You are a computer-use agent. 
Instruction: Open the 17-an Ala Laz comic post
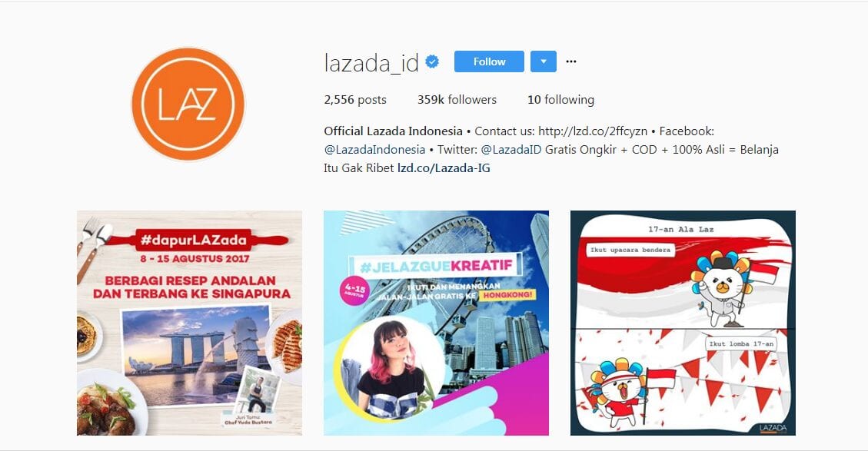(x=683, y=323)
